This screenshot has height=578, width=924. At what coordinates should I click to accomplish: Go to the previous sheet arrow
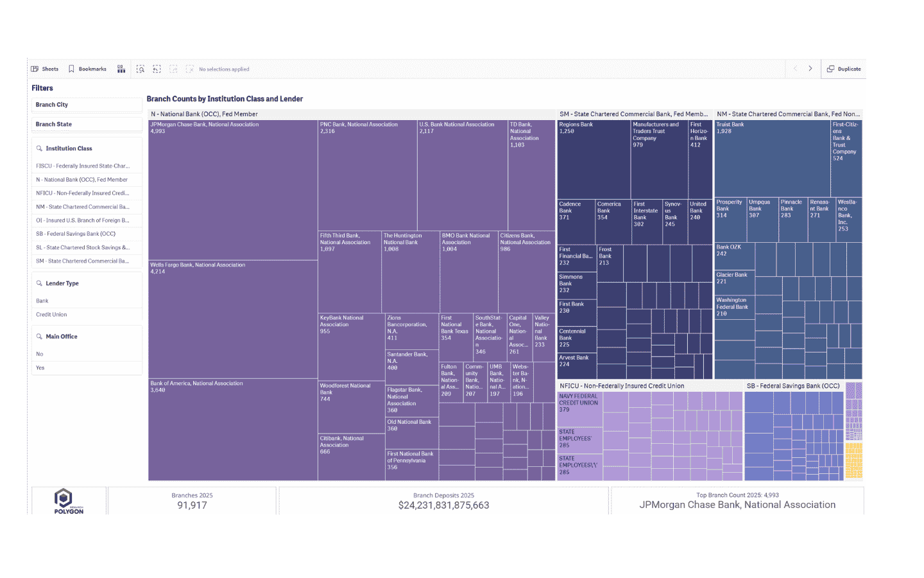click(x=796, y=69)
